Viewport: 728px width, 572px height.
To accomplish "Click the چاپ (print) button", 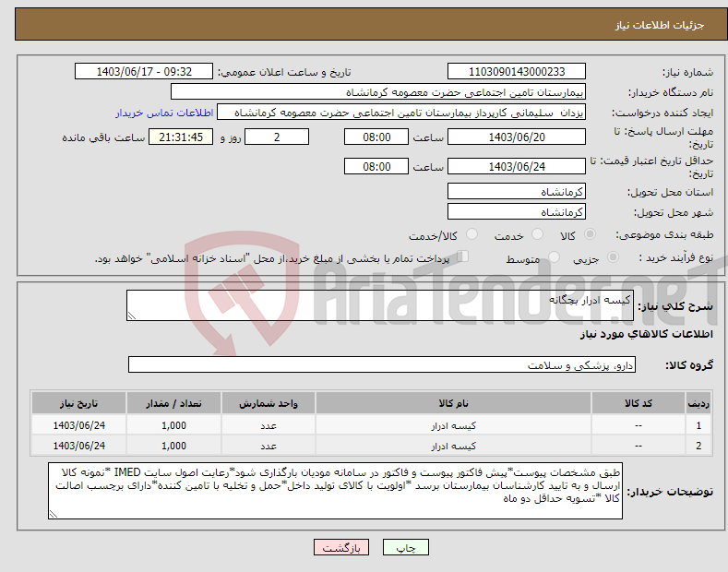I will tap(405, 547).
